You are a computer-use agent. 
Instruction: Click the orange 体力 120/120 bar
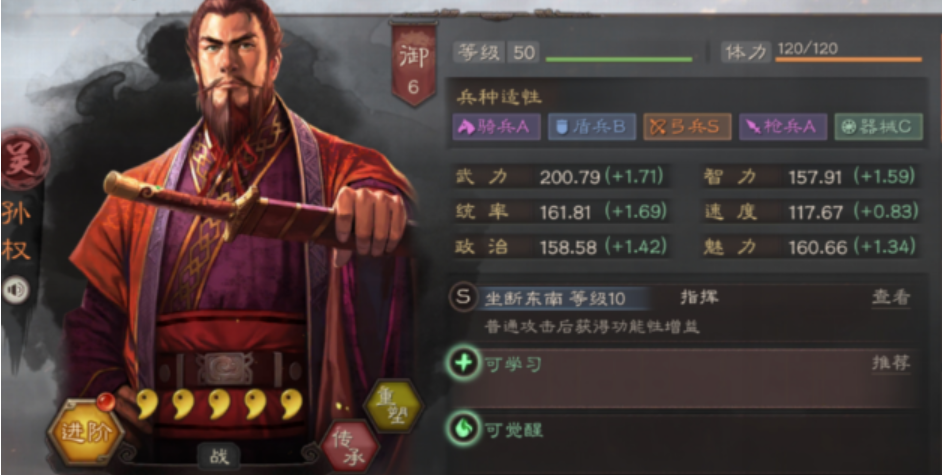(848, 59)
